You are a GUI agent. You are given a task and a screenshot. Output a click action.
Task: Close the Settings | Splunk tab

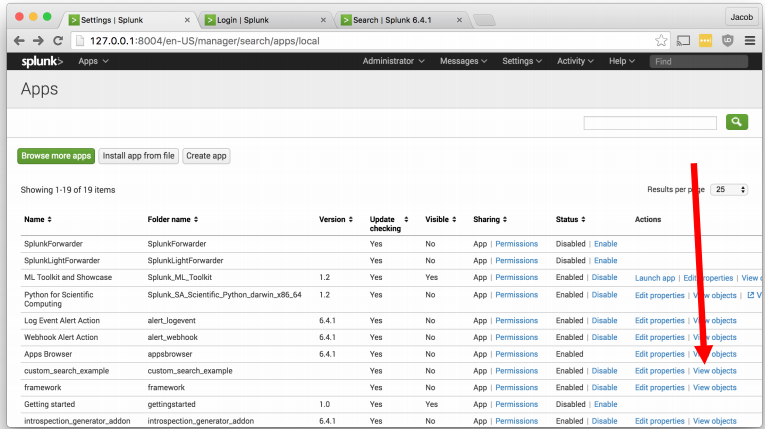pos(187,20)
